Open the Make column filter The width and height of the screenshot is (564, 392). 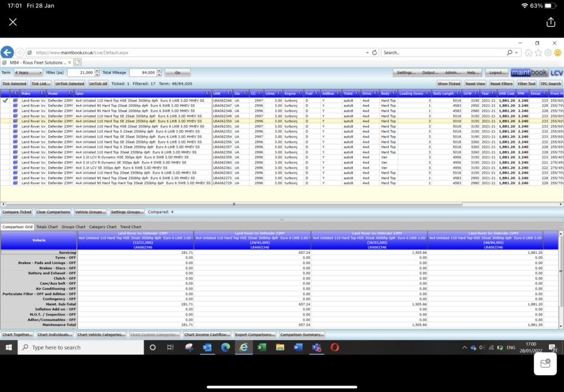[42, 93]
